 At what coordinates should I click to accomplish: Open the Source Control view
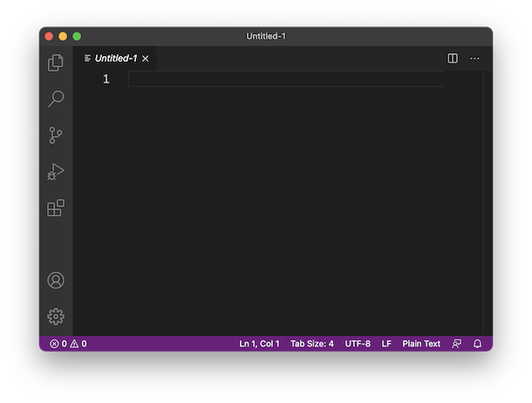coord(56,135)
